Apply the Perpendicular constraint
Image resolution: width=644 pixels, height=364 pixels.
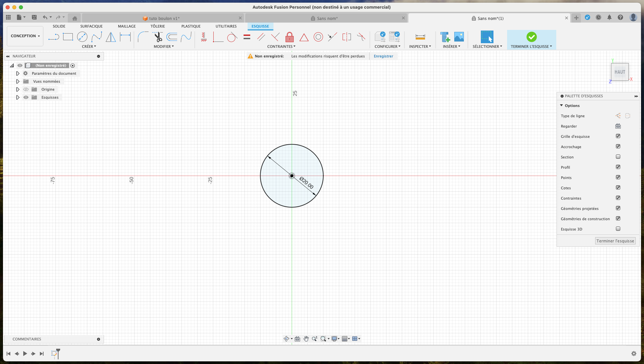point(275,37)
